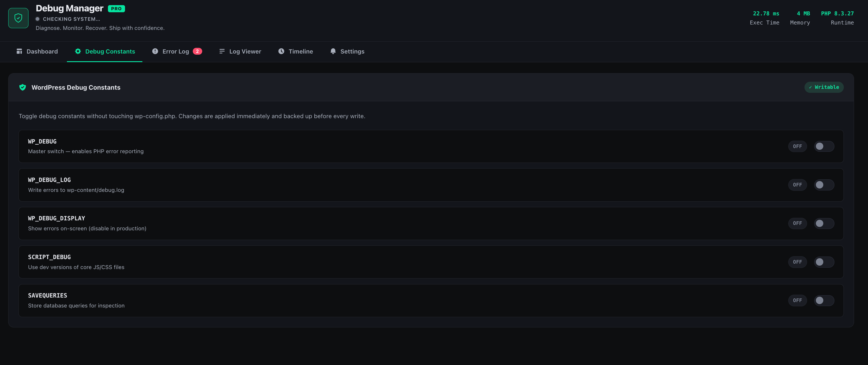The height and width of the screenshot is (365, 868).
Task: Click the OFF label for WP_DEBUG_LOG
Action: (x=797, y=185)
